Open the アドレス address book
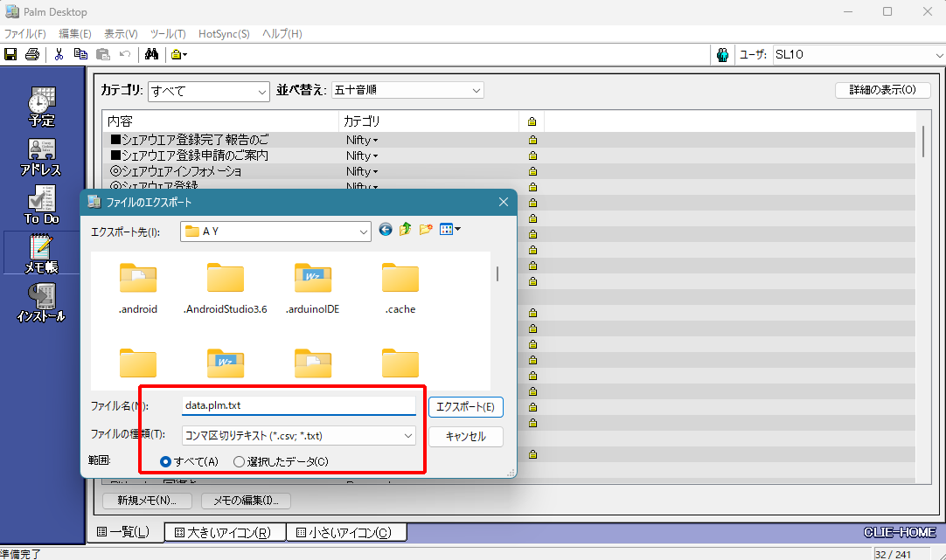This screenshot has width=946, height=560. (41, 156)
